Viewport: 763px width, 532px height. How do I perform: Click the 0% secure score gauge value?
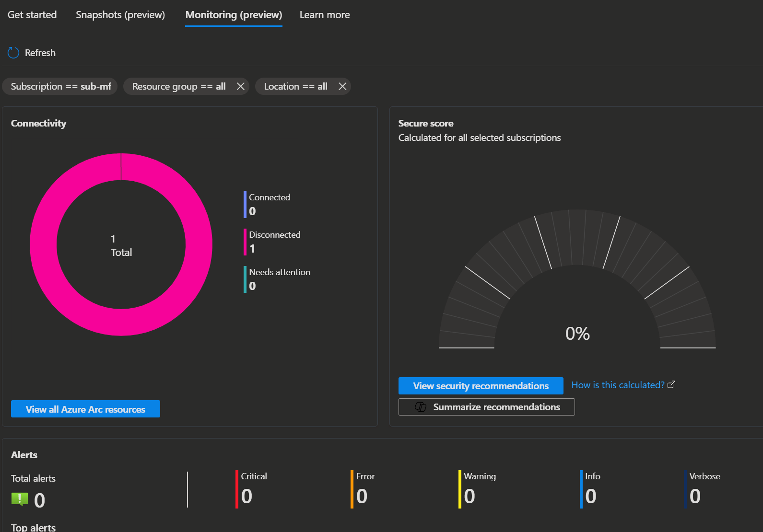point(577,334)
